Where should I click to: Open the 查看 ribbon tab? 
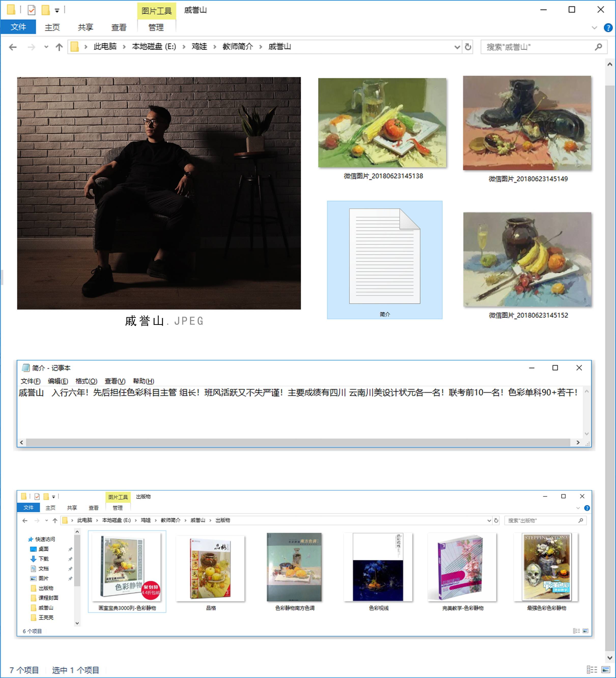coord(119,27)
